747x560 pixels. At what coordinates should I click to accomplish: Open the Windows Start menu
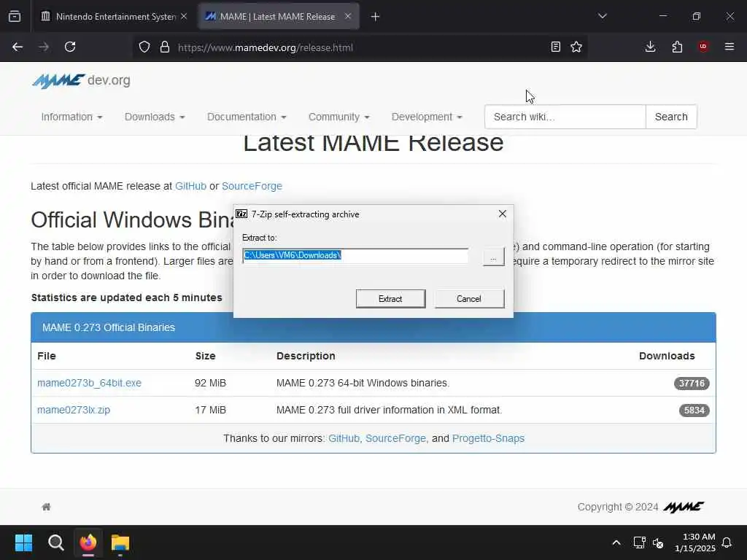pos(23,542)
